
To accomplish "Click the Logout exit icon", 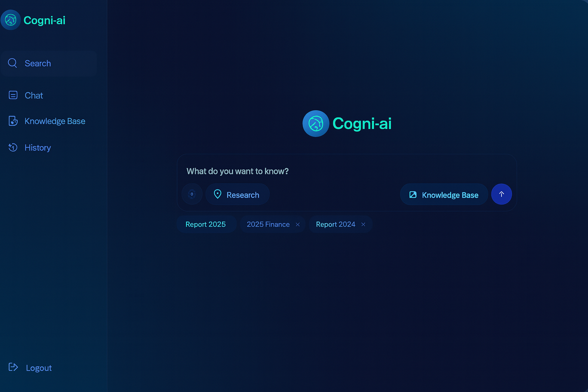I will (x=13, y=367).
